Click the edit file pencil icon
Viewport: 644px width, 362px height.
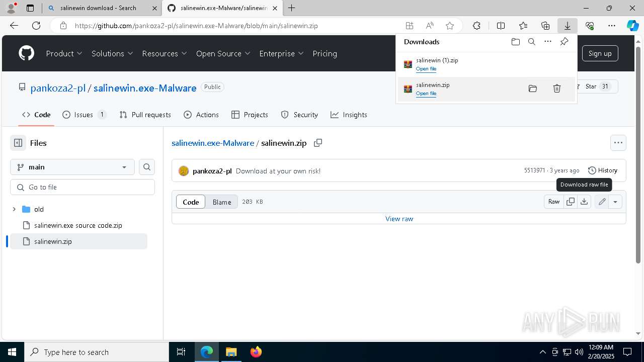[602, 202]
